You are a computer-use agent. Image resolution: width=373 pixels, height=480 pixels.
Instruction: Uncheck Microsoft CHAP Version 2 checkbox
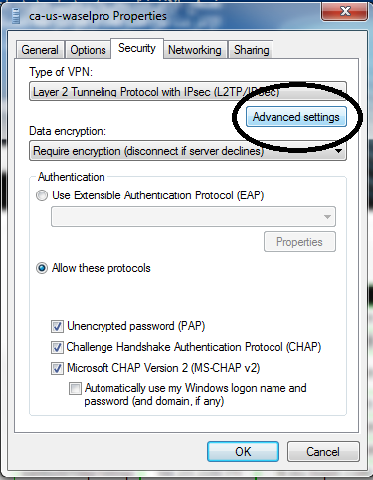(57, 368)
